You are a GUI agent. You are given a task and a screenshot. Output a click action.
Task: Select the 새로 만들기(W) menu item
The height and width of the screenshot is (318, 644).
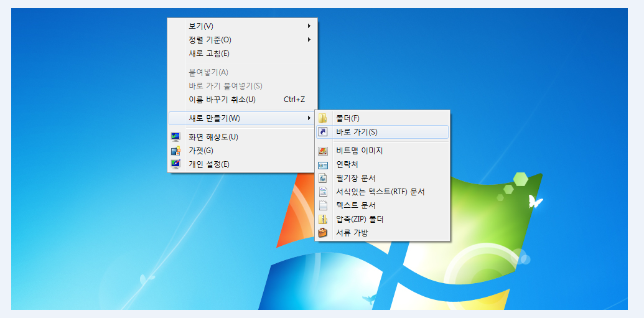[x=242, y=118]
